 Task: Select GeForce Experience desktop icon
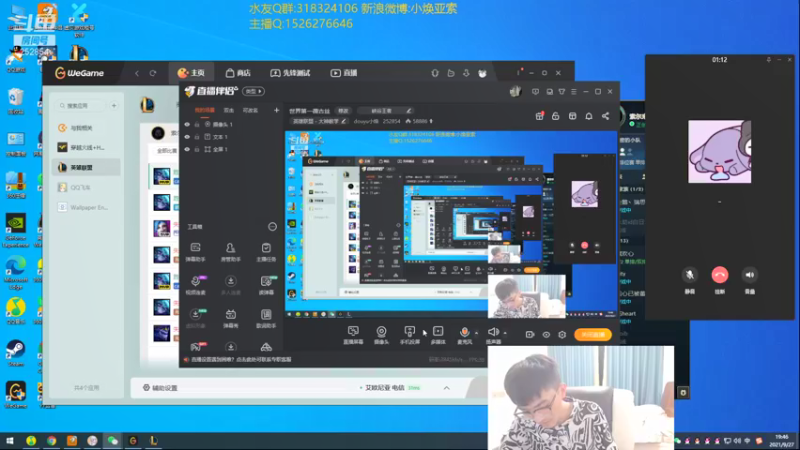[x=15, y=230]
